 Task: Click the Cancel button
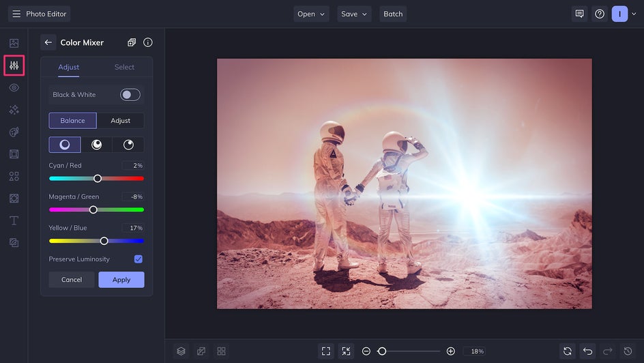pyautogui.click(x=72, y=280)
